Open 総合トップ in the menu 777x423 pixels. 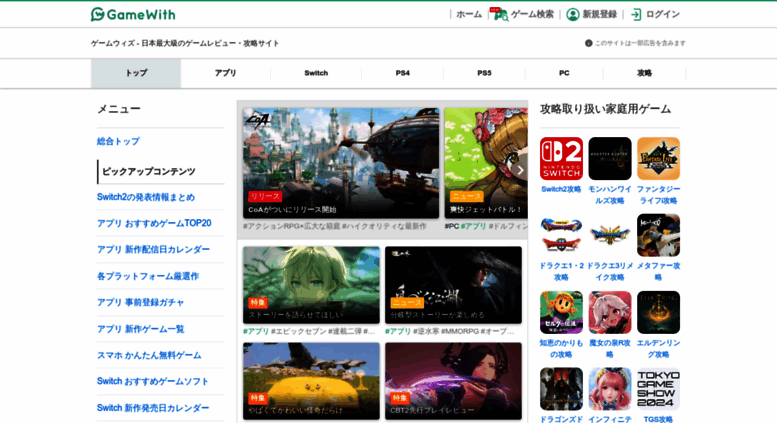[118, 141]
